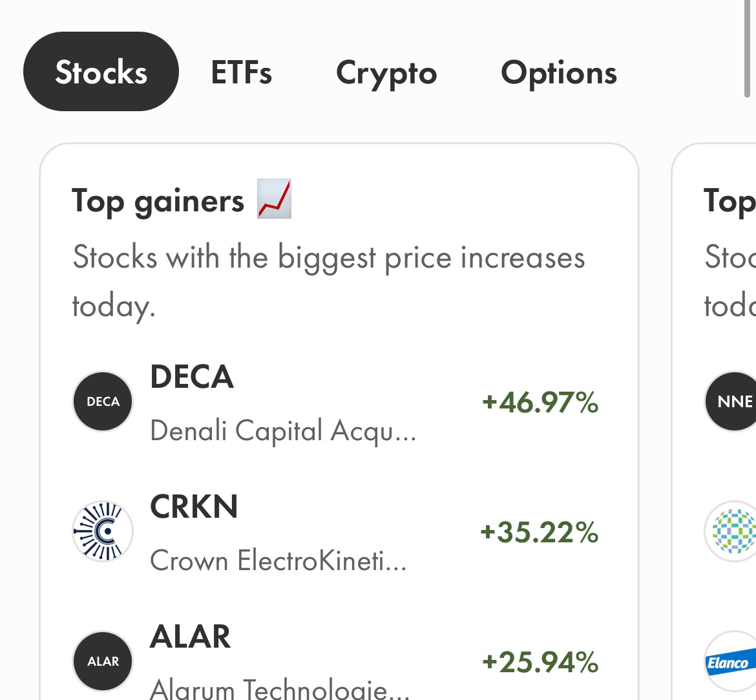Select the Stocks tab
This screenshot has height=700, width=756.
point(101,72)
